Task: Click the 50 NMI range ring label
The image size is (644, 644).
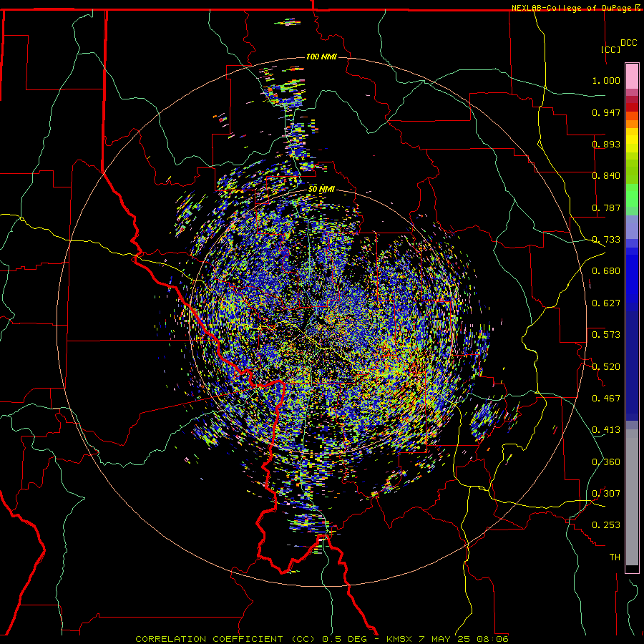Action: point(321,189)
